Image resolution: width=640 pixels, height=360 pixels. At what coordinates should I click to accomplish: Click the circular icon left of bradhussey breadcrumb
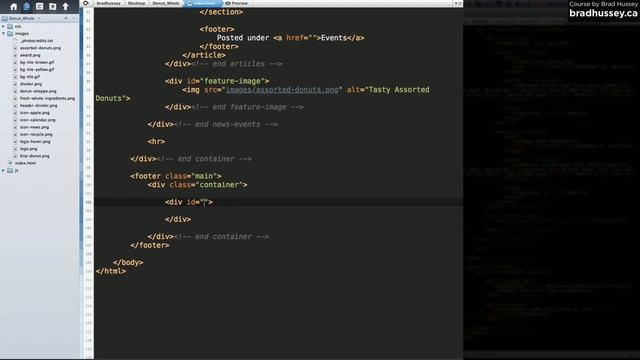[x=86, y=3]
